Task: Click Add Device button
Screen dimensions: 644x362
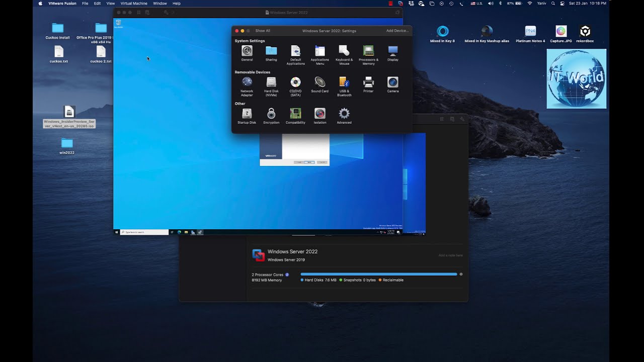Action: click(397, 31)
